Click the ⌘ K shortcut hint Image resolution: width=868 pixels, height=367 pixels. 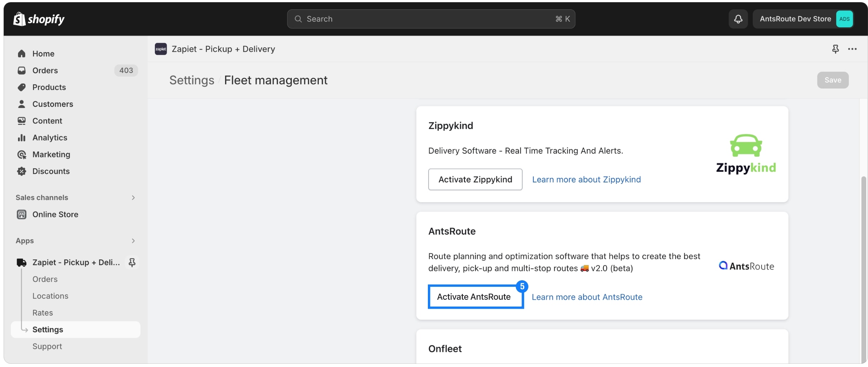click(x=562, y=19)
